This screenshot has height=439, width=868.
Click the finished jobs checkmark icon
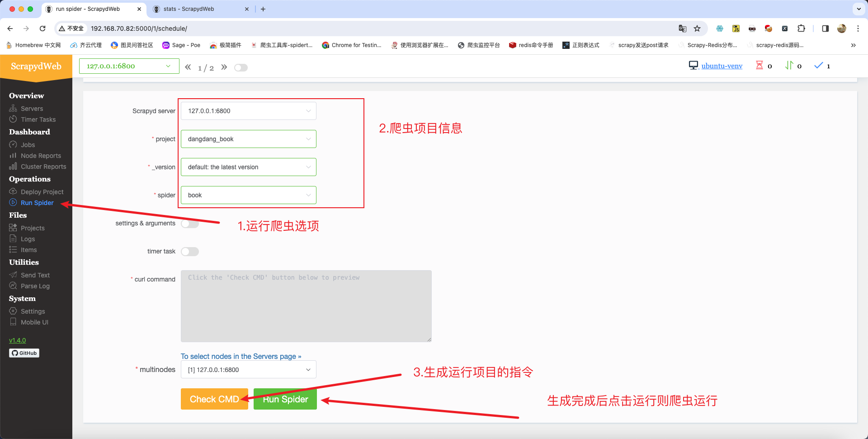819,66
